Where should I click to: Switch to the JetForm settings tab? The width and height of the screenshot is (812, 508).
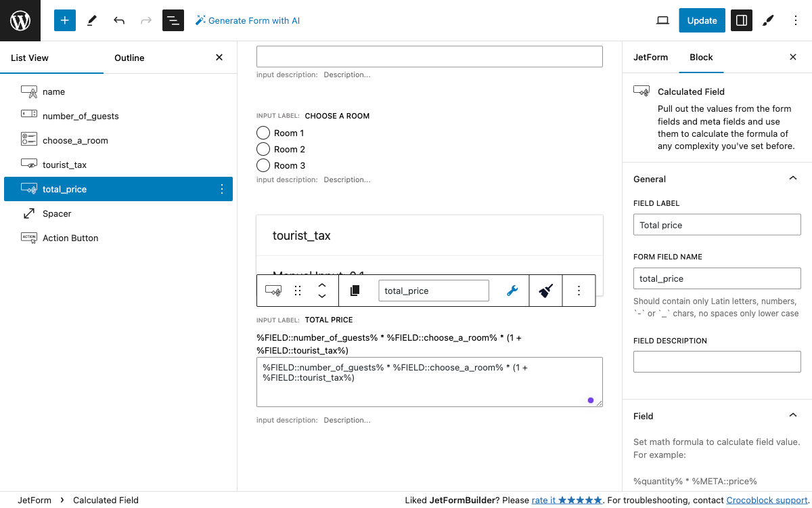coord(650,57)
